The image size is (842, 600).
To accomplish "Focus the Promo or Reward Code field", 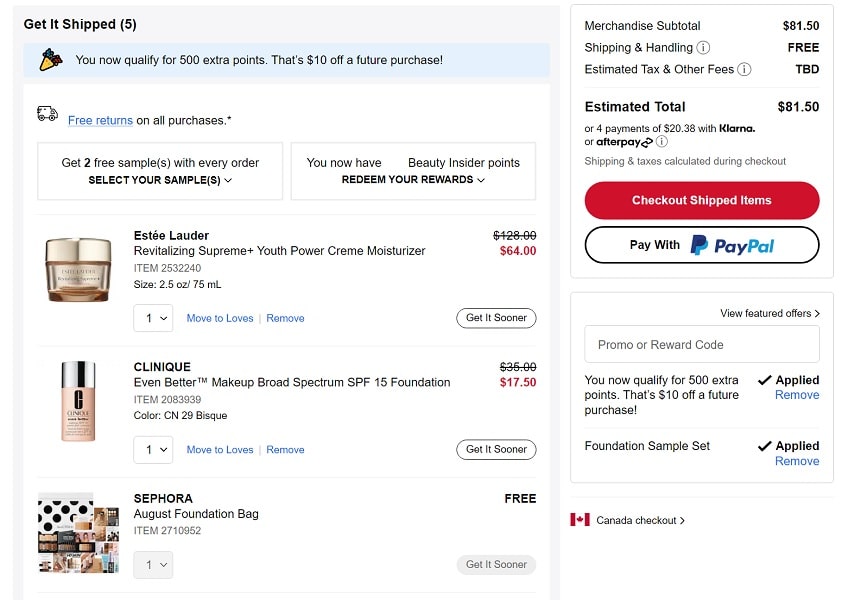I will point(701,345).
